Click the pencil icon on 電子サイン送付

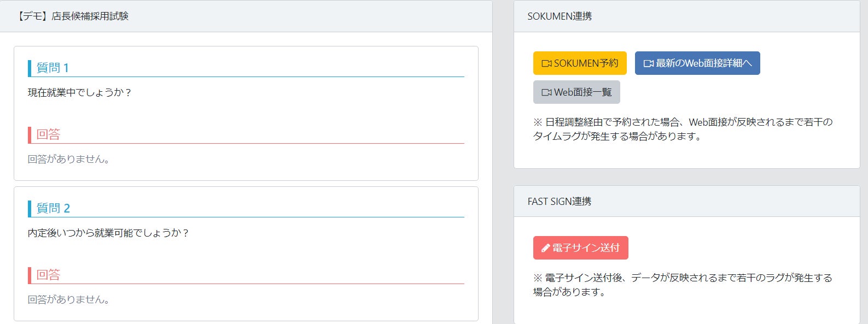click(x=545, y=248)
